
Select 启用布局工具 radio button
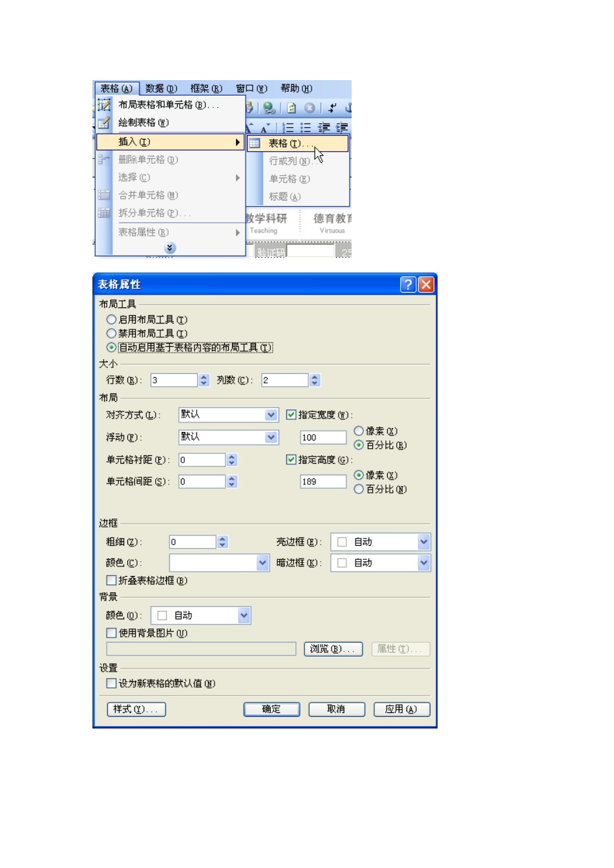111,320
